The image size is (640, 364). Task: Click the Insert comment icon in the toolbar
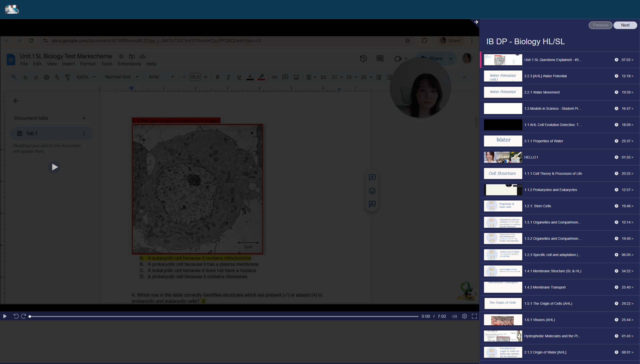pyautogui.click(x=285, y=77)
